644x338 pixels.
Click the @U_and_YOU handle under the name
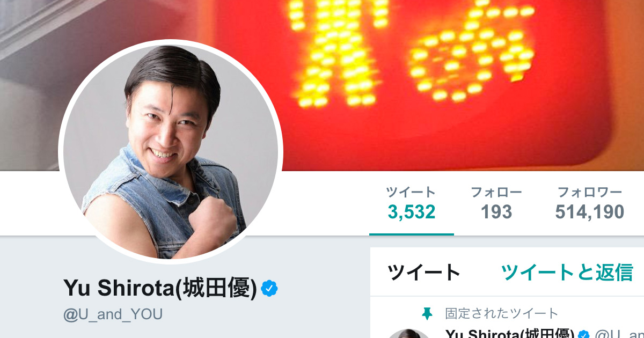click(113, 314)
